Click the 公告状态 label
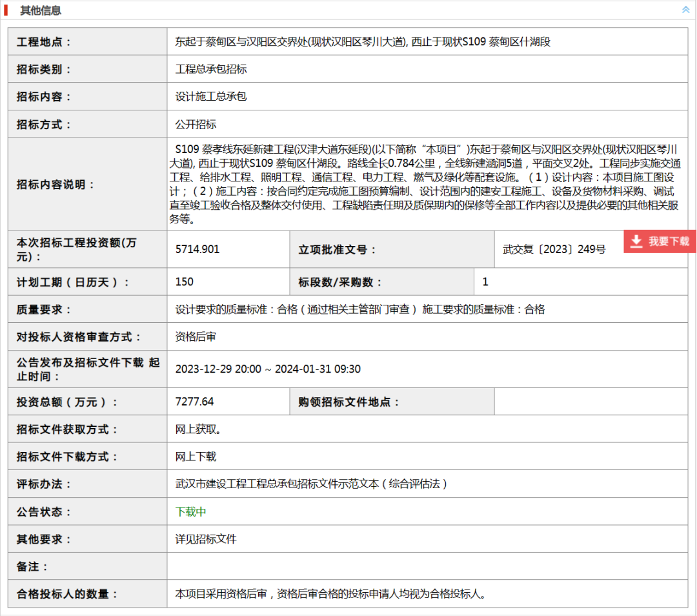The height and width of the screenshot is (616, 697). coord(44,512)
